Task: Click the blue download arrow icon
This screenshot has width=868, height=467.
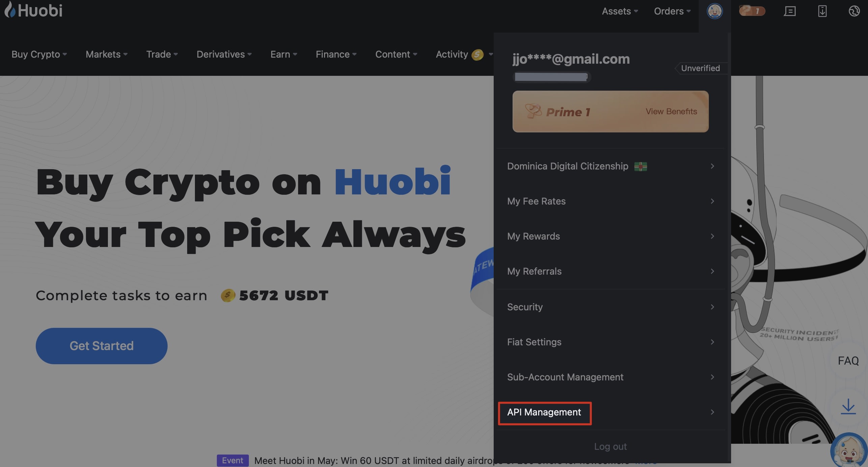Action: click(x=848, y=407)
